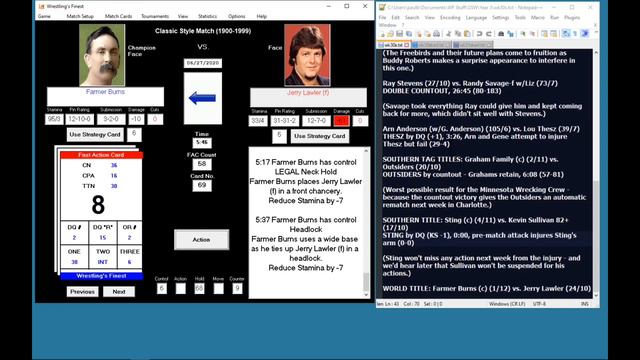
Task: Open Options menu in Wrestling's Finest
Action: 237,16
